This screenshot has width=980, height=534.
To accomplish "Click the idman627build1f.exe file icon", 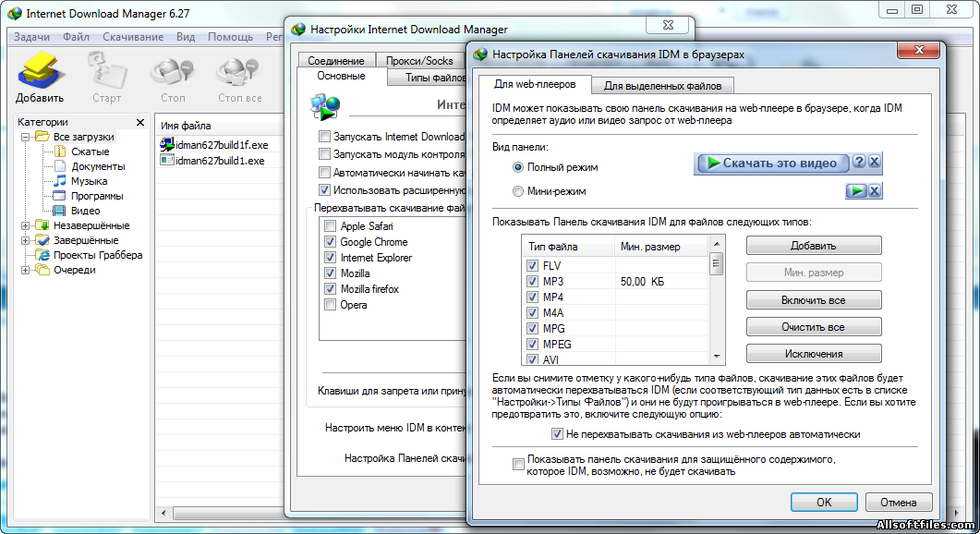I will (x=167, y=144).
